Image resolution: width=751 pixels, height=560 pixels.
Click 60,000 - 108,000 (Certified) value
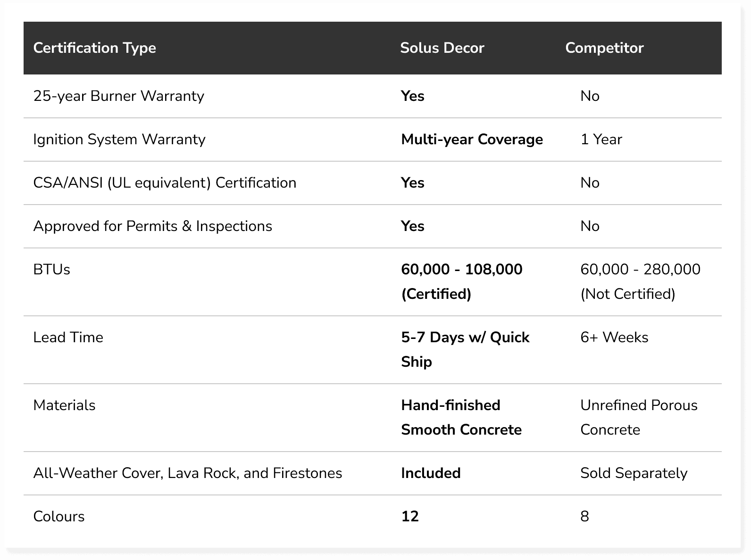pyautogui.click(x=461, y=281)
